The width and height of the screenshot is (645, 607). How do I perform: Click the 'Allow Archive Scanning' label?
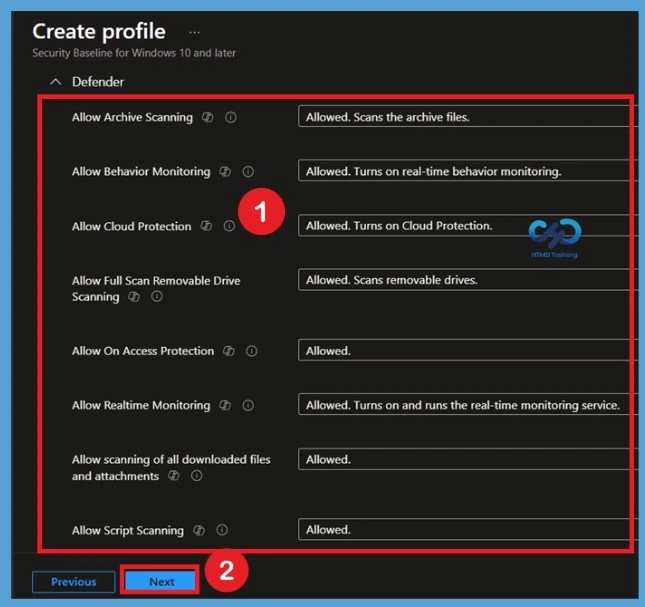[x=132, y=117]
